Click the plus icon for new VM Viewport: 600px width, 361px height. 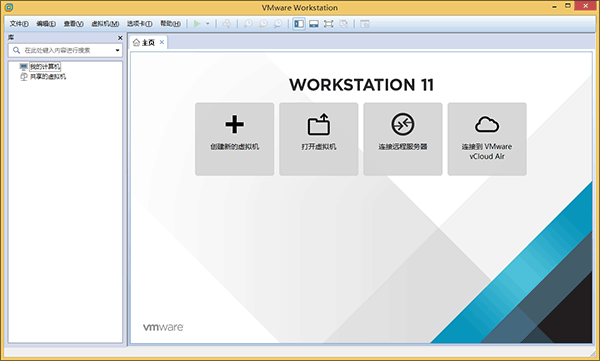click(235, 124)
